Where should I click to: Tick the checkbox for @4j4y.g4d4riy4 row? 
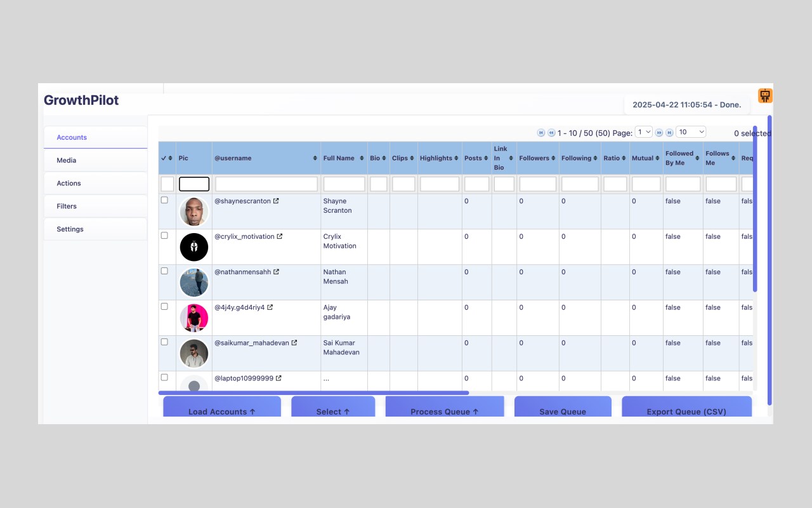click(x=164, y=307)
